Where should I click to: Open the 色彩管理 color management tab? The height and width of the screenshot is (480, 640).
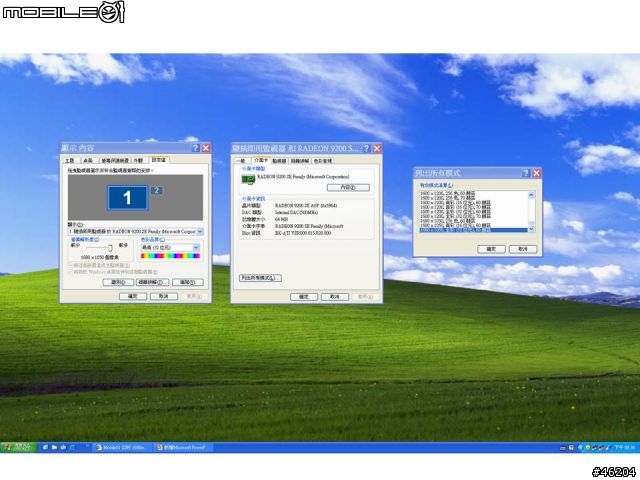pos(323,161)
